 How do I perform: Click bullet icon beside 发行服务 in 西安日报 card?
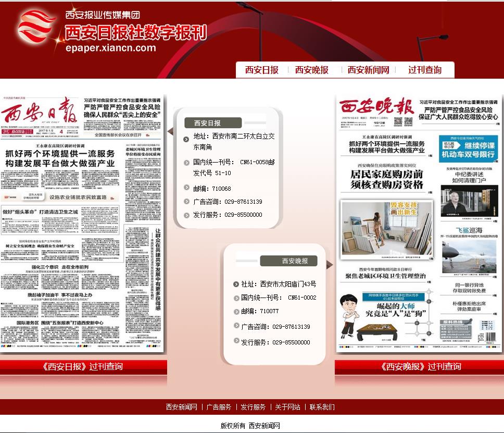(x=186, y=215)
